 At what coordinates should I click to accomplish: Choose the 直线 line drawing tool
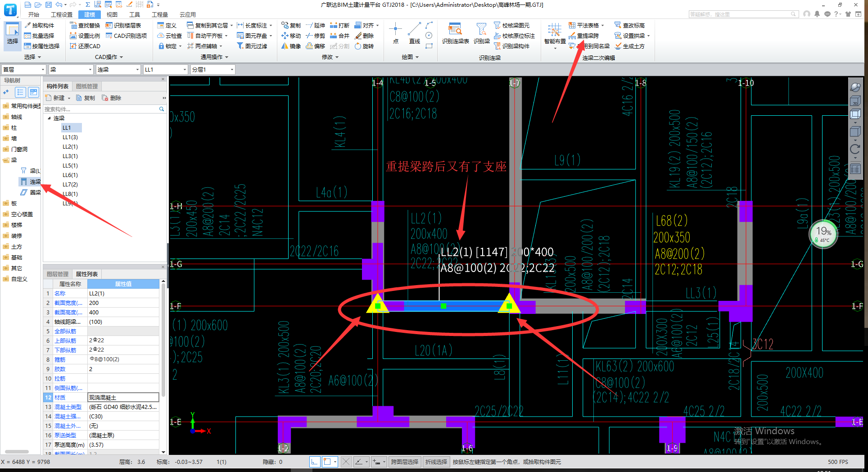tap(414, 33)
